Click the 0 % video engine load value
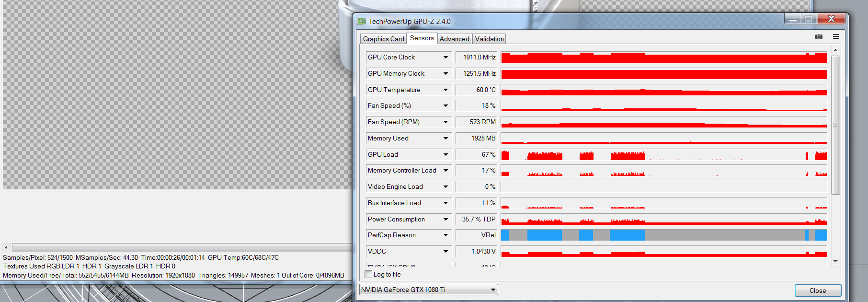 [477, 186]
